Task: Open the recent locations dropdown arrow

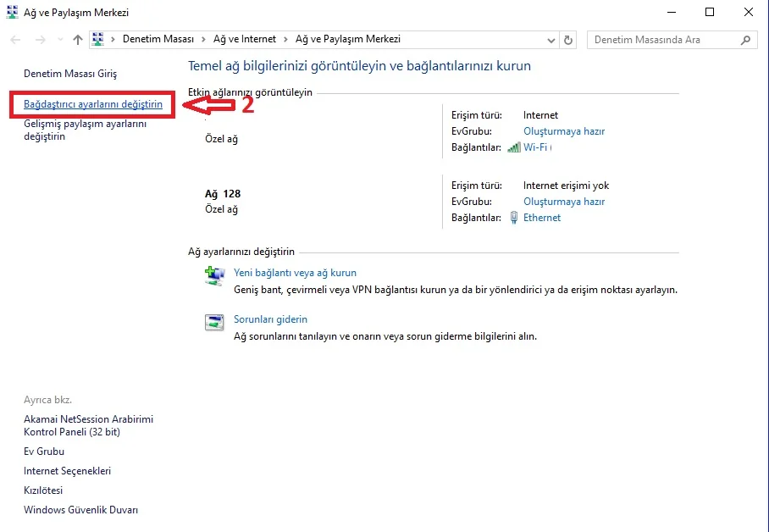Action: click(59, 40)
